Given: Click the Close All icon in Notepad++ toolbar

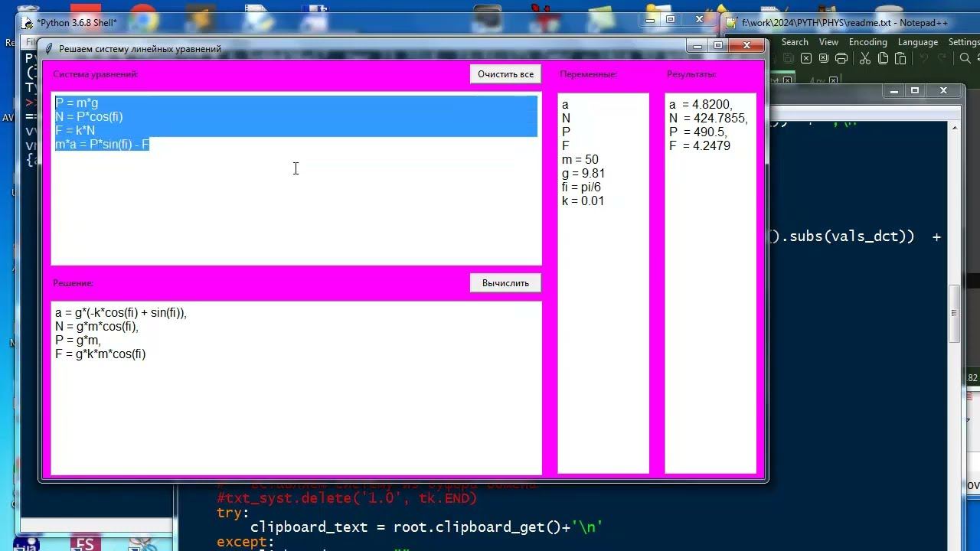Looking at the screenshot, I should coord(824,59).
